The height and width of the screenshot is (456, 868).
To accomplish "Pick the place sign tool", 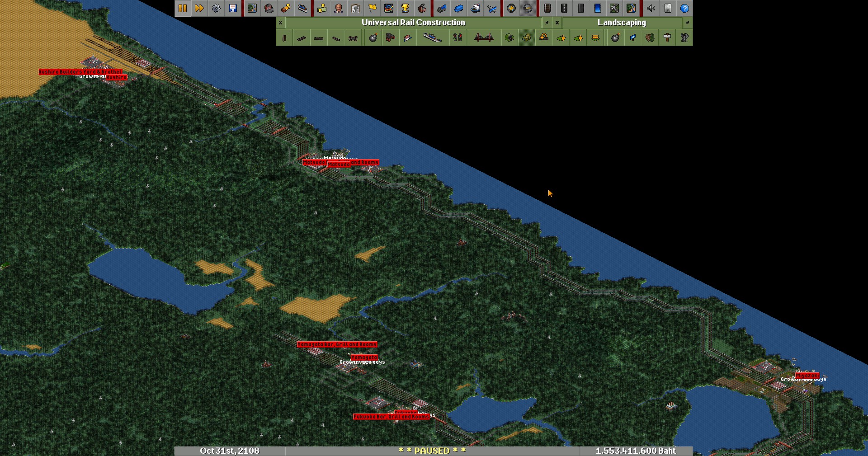I will point(667,38).
